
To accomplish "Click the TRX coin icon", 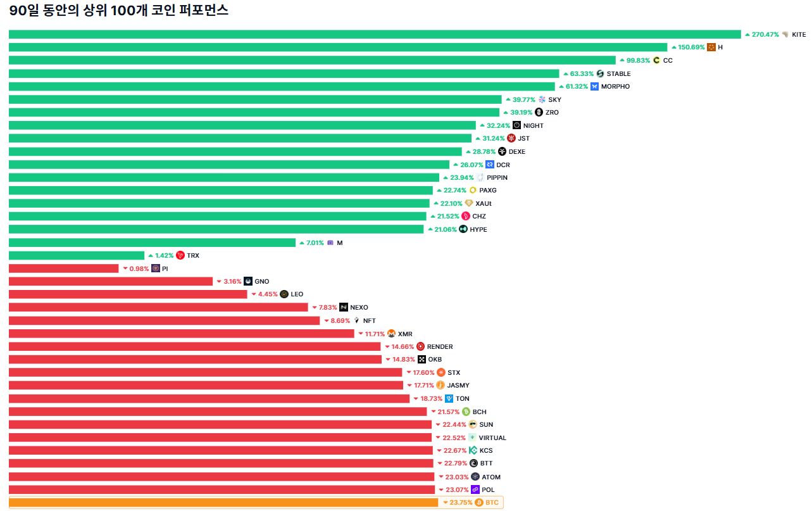I will coord(180,256).
